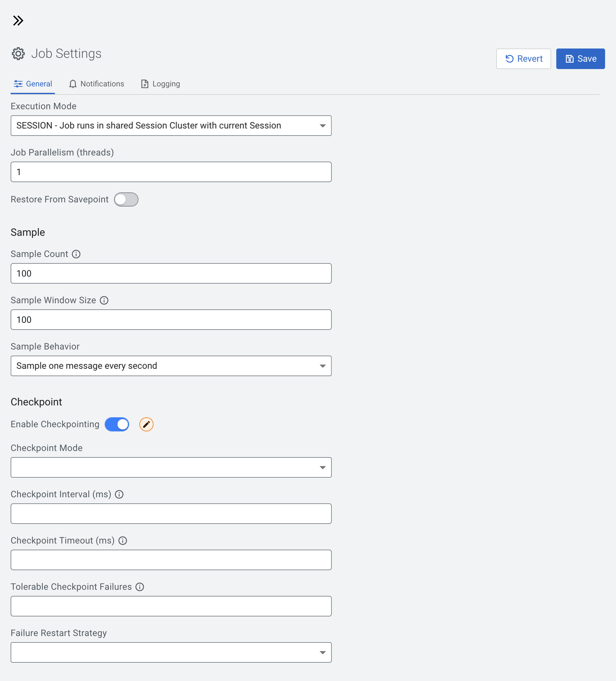
Task: Click the Job Settings gear icon
Action: (18, 54)
